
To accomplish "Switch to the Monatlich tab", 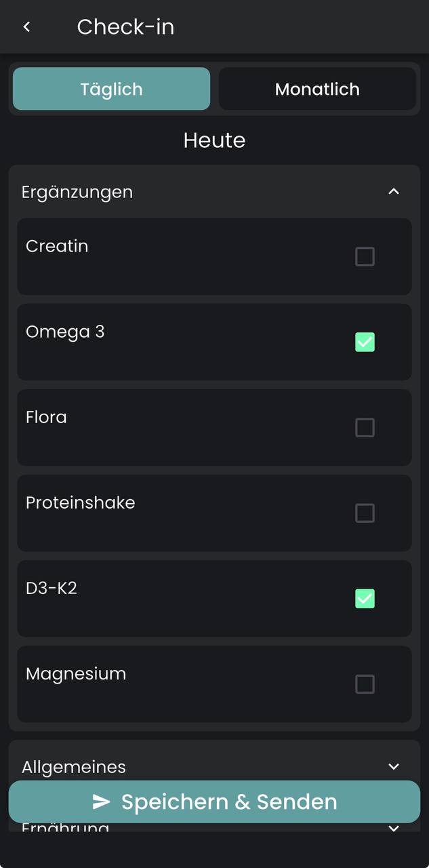I will 317,88.
